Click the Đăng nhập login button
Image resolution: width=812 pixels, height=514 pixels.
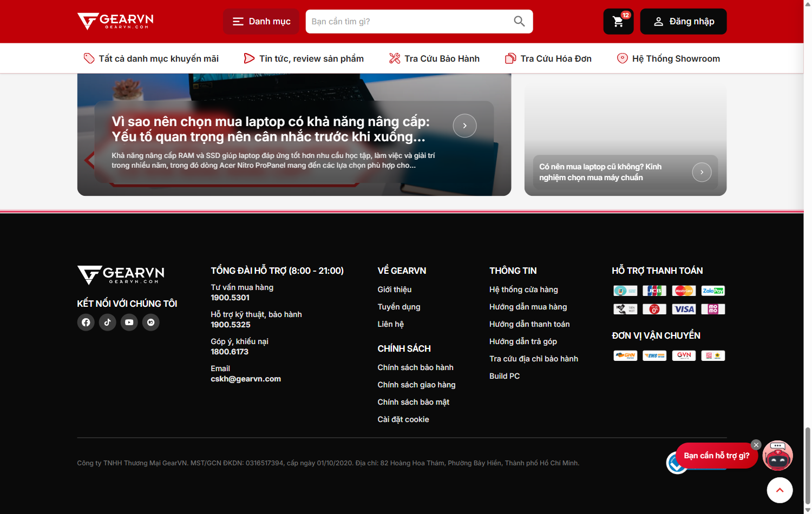click(x=683, y=22)
